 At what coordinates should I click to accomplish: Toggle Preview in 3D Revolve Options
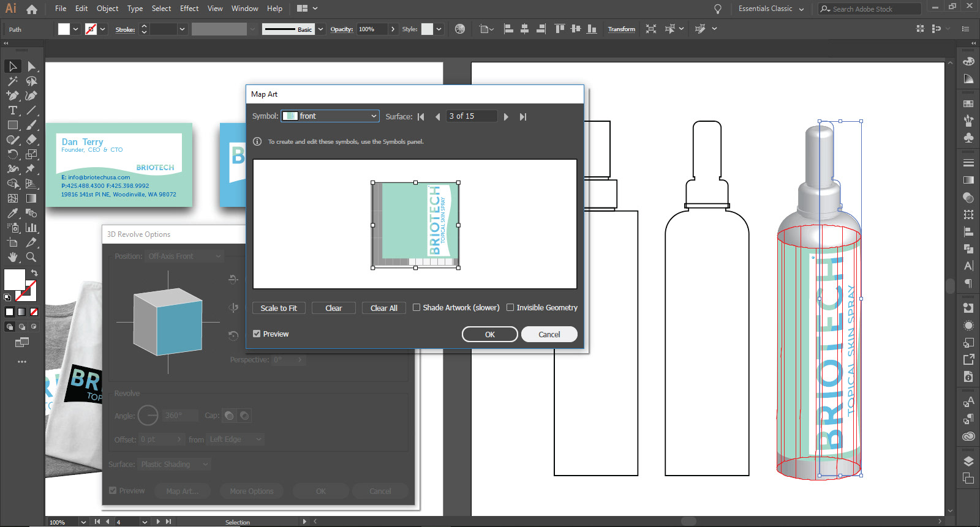point(113,490)
